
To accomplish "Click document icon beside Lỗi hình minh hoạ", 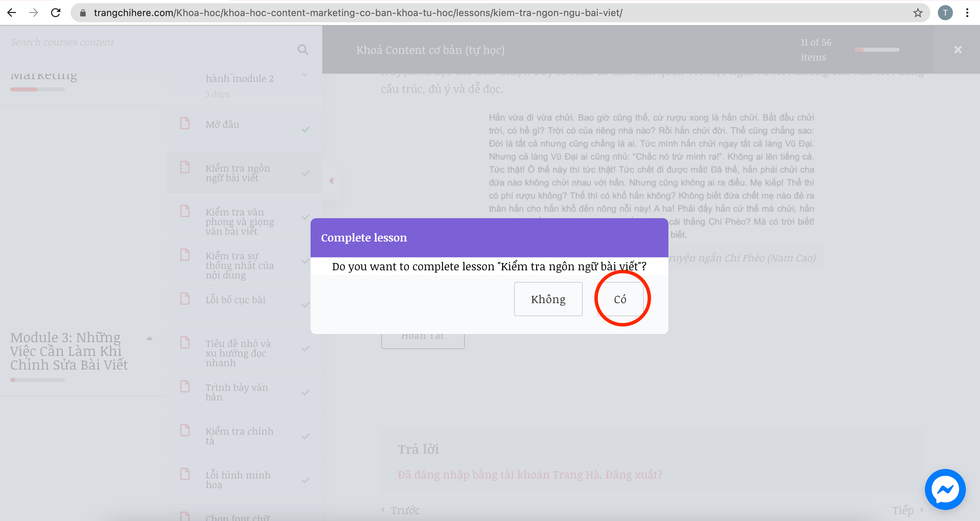I will point(185,474).
